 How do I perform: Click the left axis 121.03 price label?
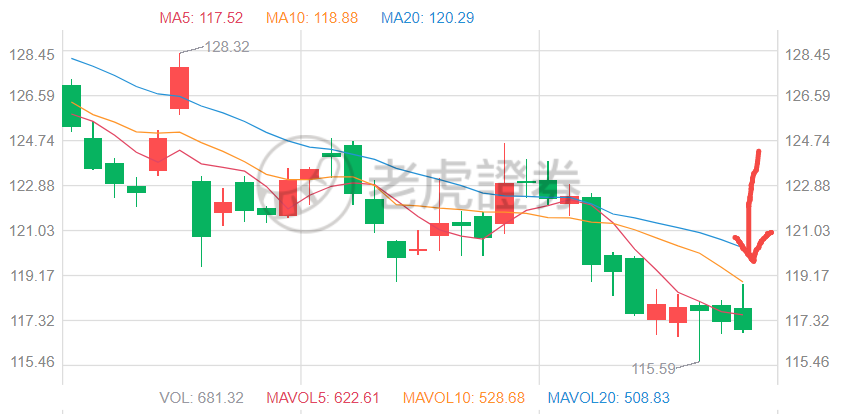point(32,231)
